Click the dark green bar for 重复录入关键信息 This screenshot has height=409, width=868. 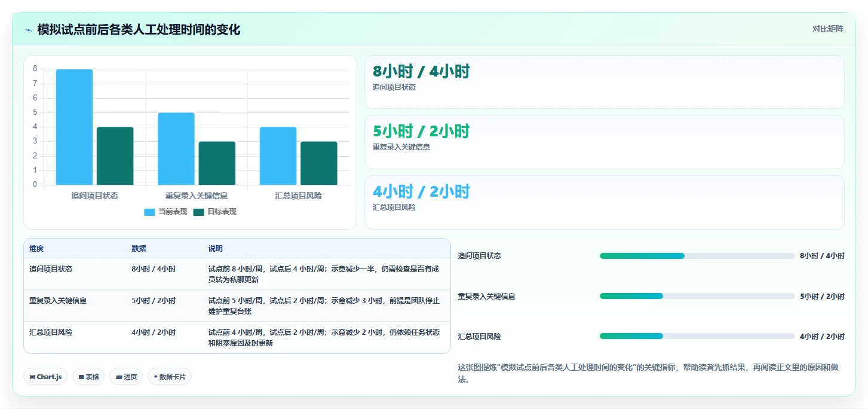tap(217, 163)
